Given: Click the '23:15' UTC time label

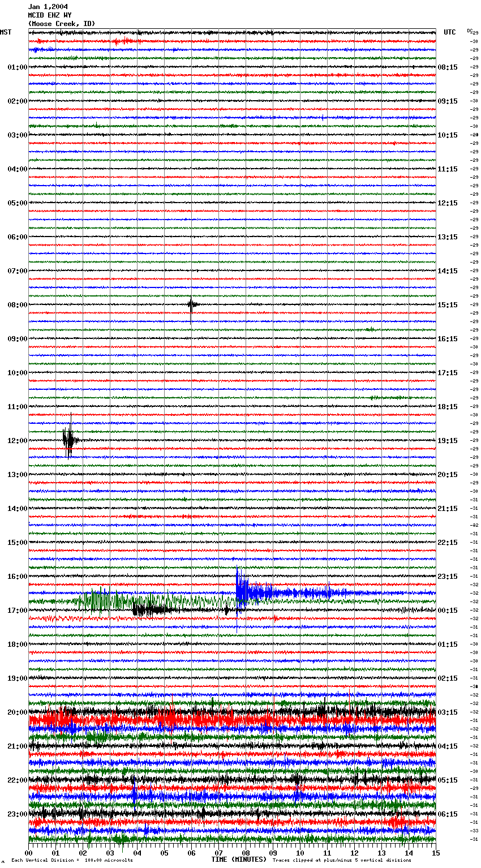Looking at the screenshot, I should coord(448,577).
